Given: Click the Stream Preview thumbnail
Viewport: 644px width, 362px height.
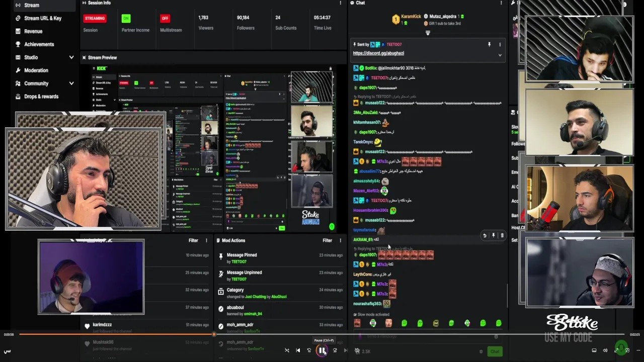Looking at the screenshot, I should click(212, 149).
